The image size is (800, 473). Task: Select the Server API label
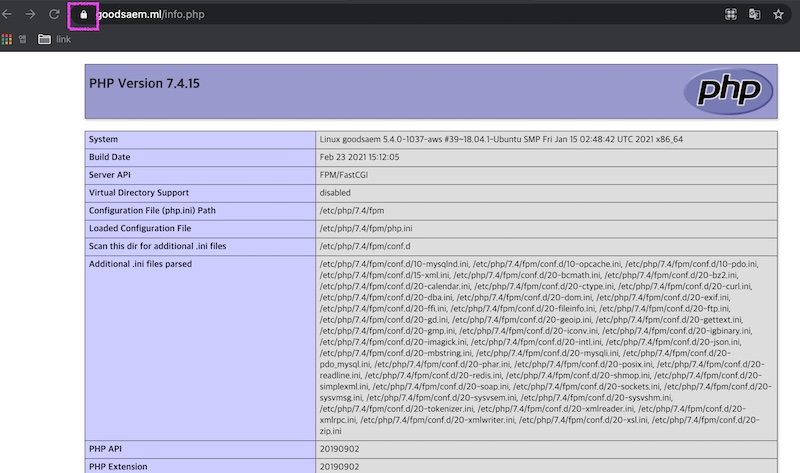[x=110, y=175]
